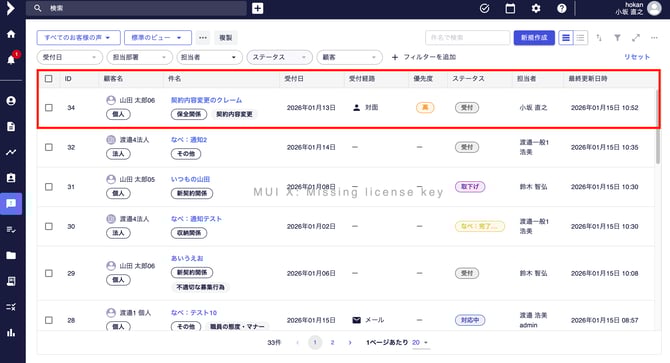670x363 pixels.
Task: Click the 新規作成 button
Action: coord(534,38)
